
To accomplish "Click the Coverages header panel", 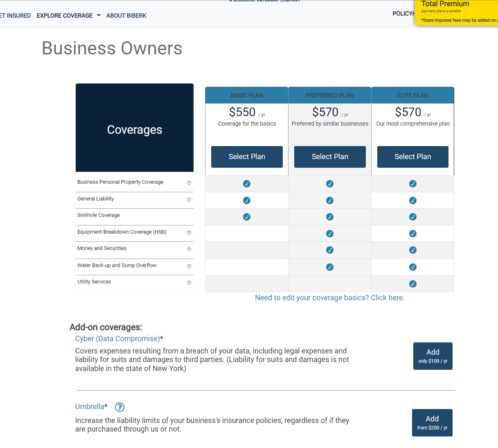I will 135,128.
